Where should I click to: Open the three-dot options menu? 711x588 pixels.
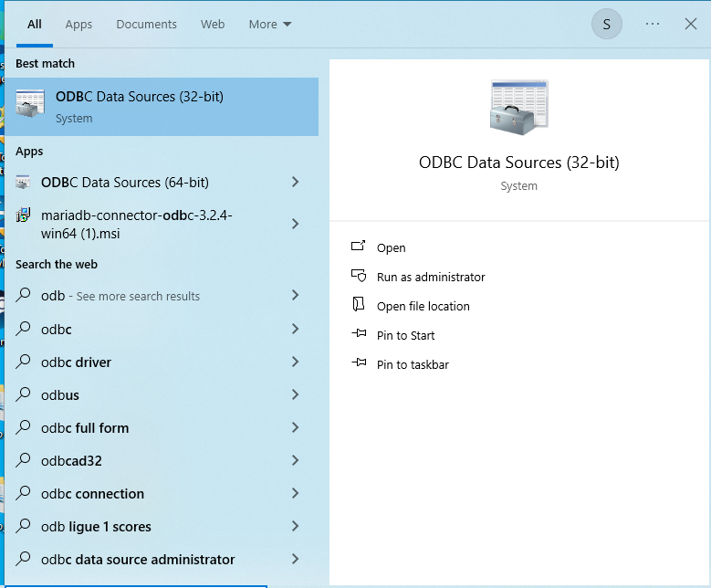tap(652, 25)
